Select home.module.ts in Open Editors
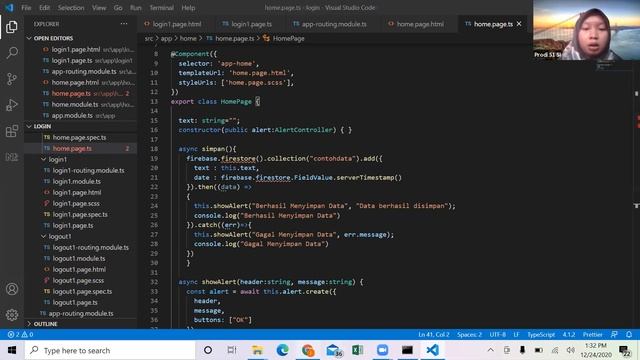The width and height of the screenshot is (640, 360). pos(75,104)
